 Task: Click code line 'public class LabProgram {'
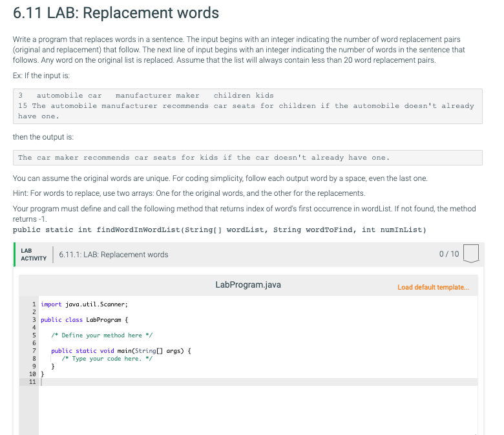pos(84,320)
